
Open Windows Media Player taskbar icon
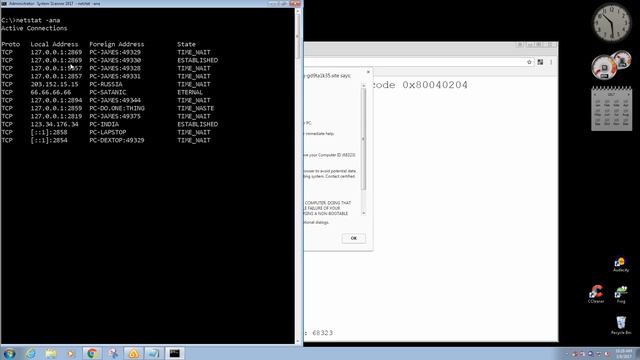point(71,353)
